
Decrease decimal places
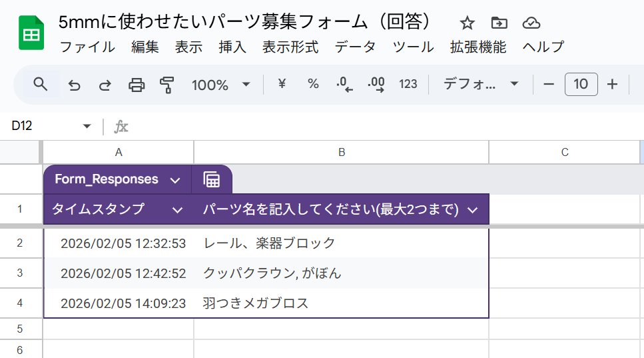tap(344, 84)
